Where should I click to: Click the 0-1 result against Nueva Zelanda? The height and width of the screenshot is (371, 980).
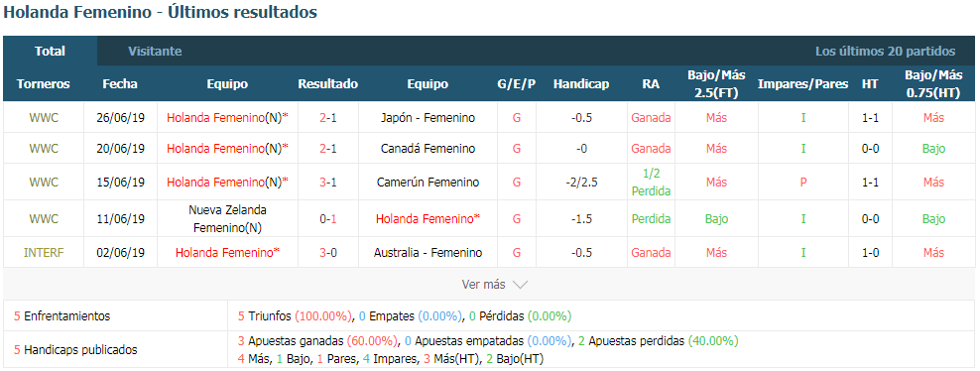328,219
